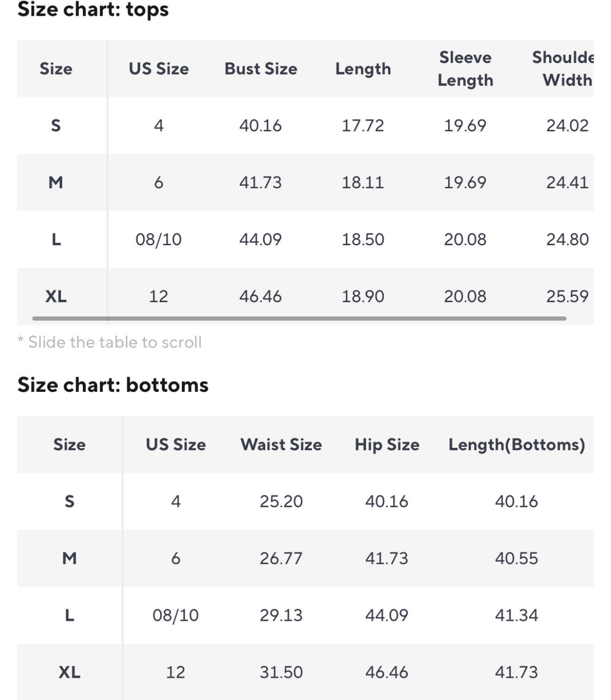Click the M row label in bottoms chart
The width and height of the screenshot is (611, 700).
click(69, 558)
